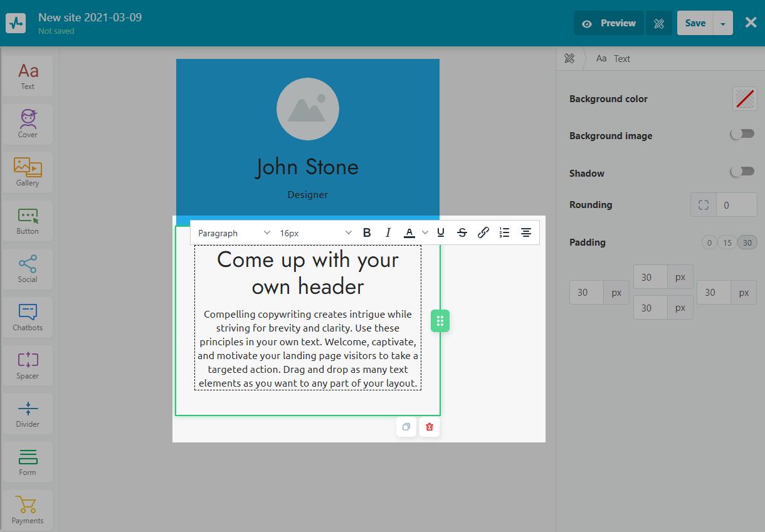The height and width of the screenshot is (532, 765).
Task: Select the 15 padding preset
Action: click(x=727, y=243)
